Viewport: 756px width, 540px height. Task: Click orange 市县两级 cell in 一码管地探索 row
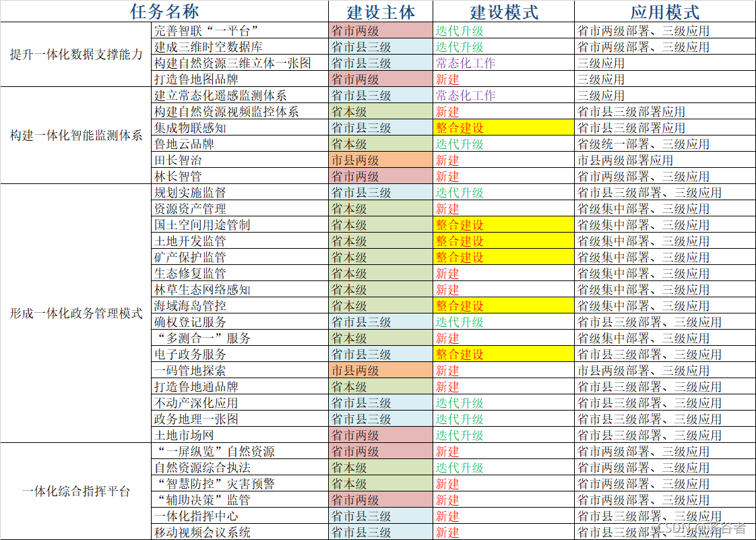pos(381,370)
